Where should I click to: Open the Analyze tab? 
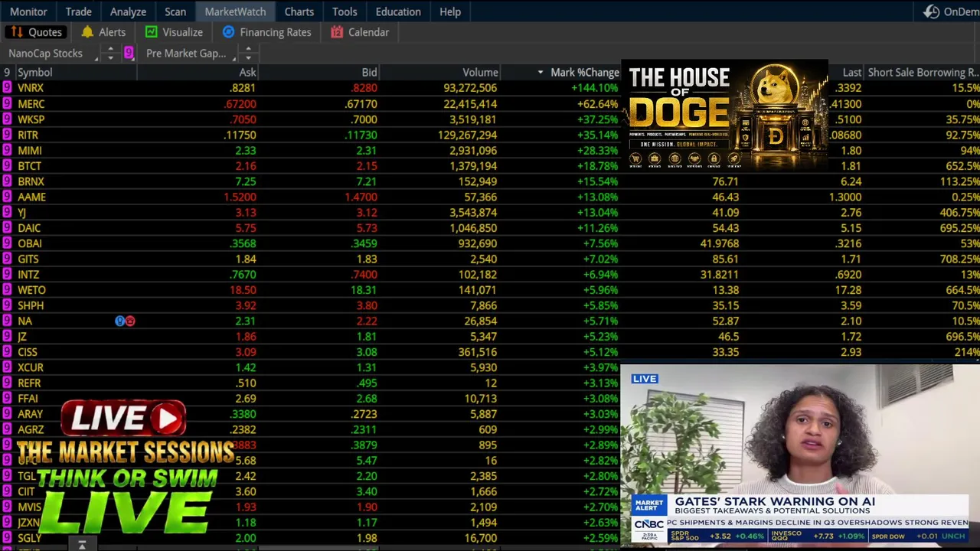tap(128, 11)
